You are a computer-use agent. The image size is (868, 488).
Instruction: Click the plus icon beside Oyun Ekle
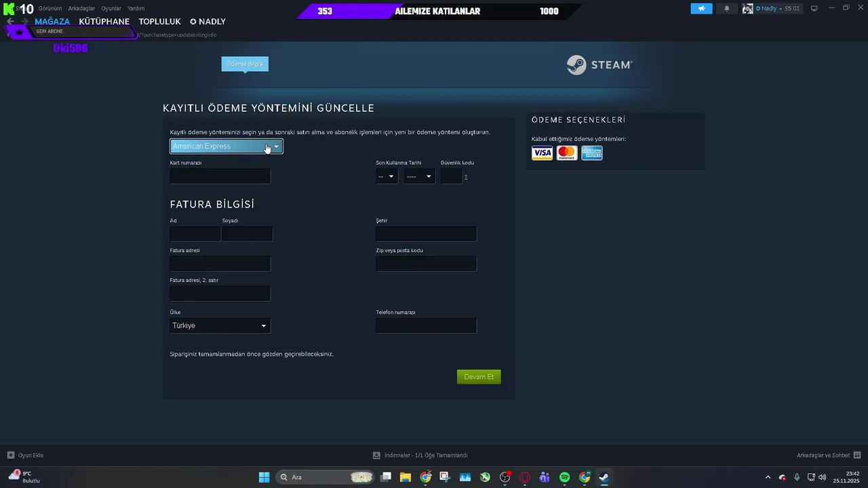pyautogui.click(x=11, y=455)
